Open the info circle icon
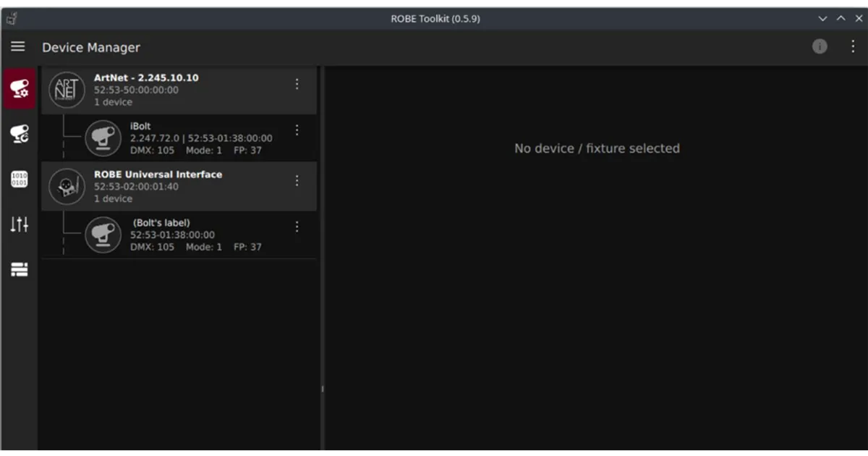This screenshot has width=868, height=456. coord(820,46)
